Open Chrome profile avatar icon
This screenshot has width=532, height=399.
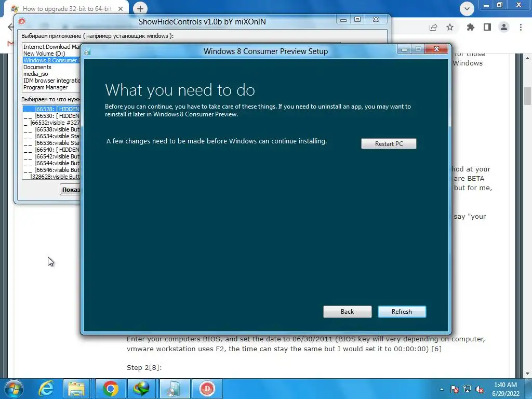click(504, 27)
